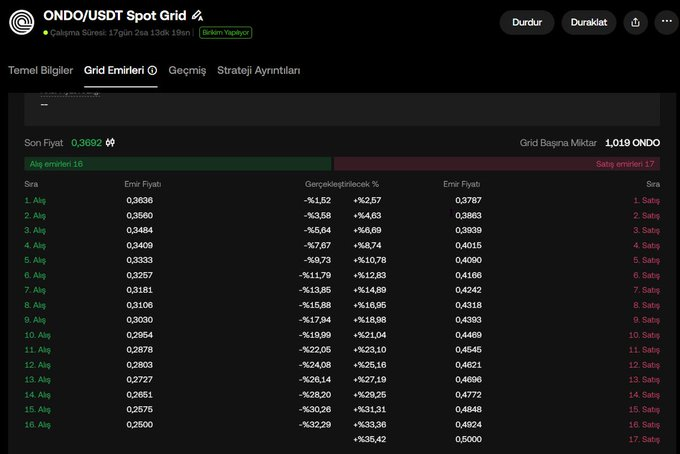The height and width of the screenshot is (454, 680).
Task: Click the Çalışma Süresi runtime text
Action: tap(120, 33)
